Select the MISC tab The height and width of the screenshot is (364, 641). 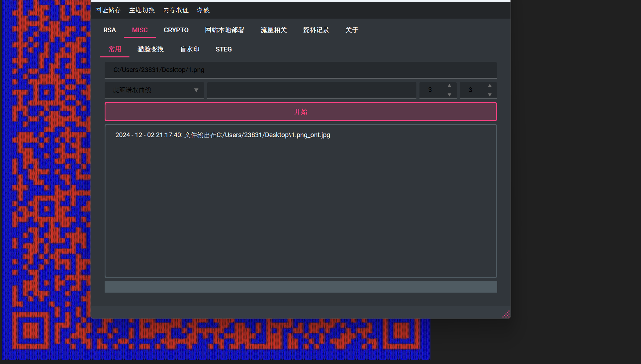140,30
